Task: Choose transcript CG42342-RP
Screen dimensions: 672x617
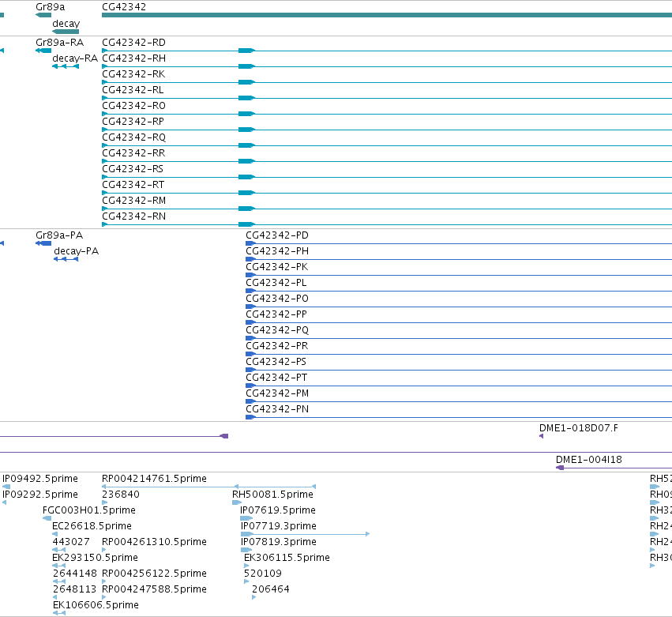Action: 133,122
